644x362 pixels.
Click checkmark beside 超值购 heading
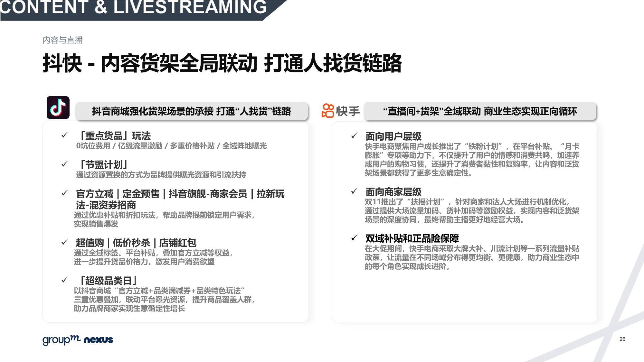click(65, 242)
